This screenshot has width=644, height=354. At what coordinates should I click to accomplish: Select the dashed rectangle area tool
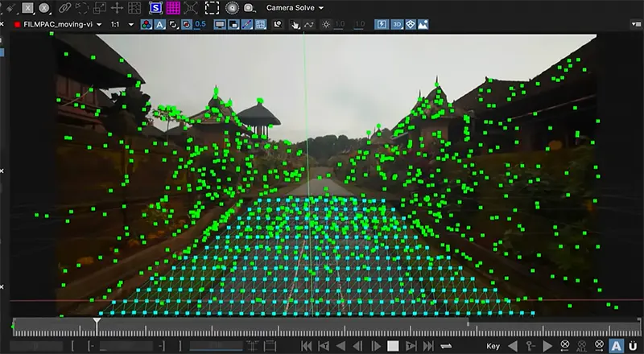(212, 8)
